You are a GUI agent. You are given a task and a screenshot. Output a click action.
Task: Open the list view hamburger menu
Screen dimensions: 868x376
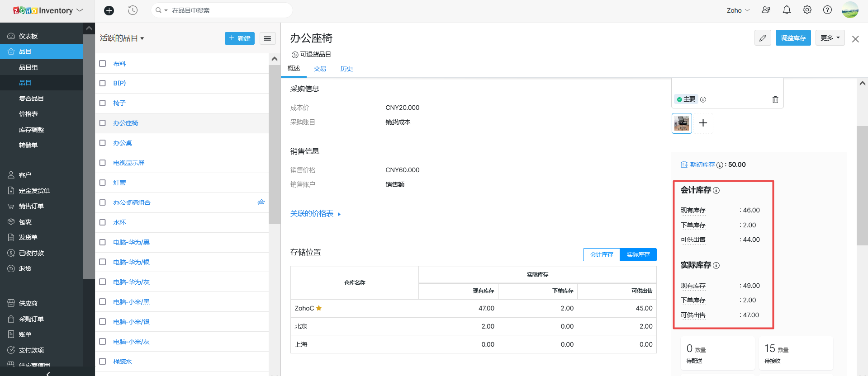point(267,38)
